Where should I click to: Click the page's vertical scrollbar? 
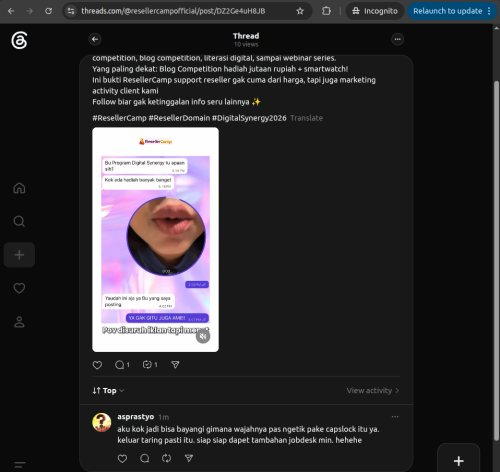(496, 260)
